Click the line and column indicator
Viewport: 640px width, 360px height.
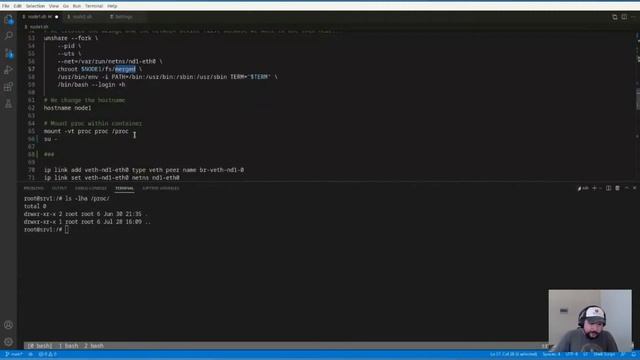(x=513, y=354)
